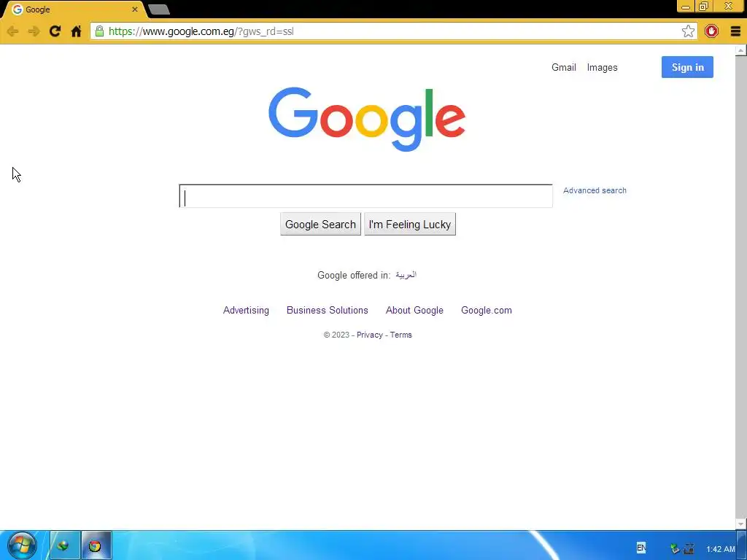Click the taskbar clock showing 1:42 AM
Viewport: 747px width, 560px height.
point(720,549)
